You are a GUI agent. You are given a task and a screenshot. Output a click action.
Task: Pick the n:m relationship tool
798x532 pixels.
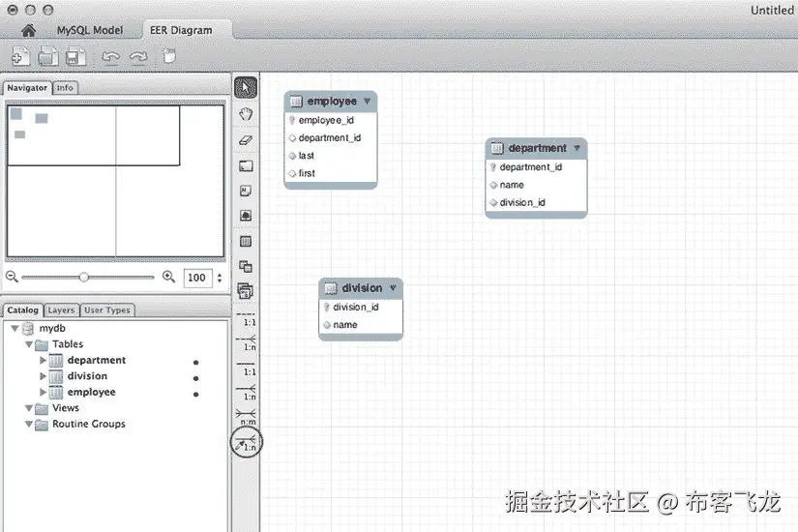coord(247,418)
